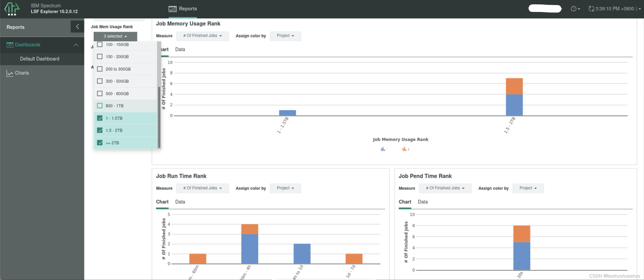Screen dimensions: 644x280
Task: Collapse the Dashboards section chevron
Action: [x=76, y=45]
